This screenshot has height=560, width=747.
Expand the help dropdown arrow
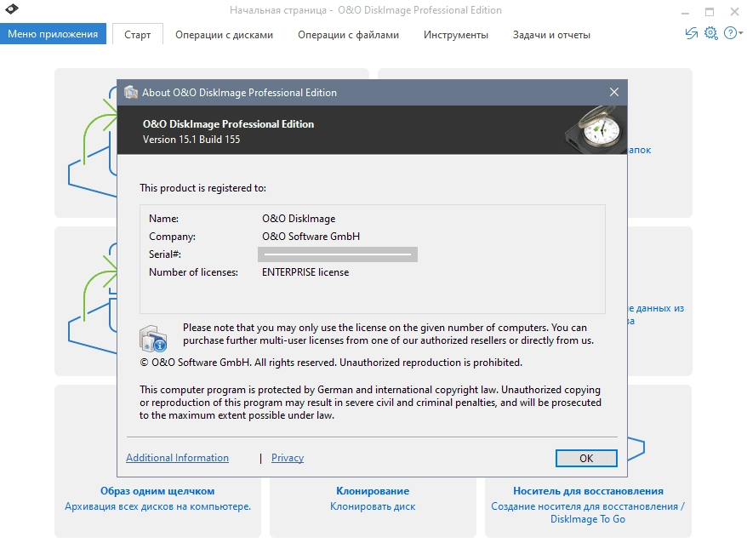(x=740, y=33)
